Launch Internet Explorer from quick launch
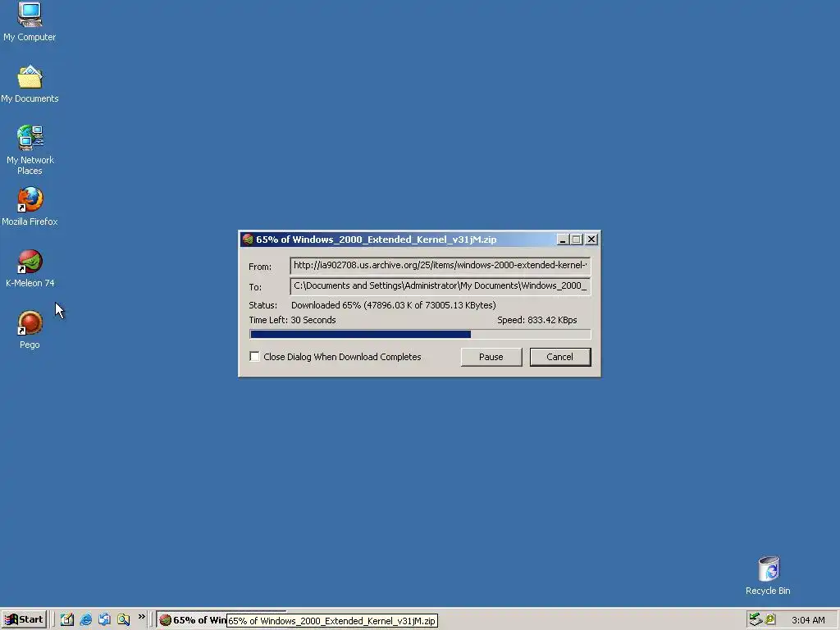Viewport: 840px width, 630px height. [x=85, y=620]
